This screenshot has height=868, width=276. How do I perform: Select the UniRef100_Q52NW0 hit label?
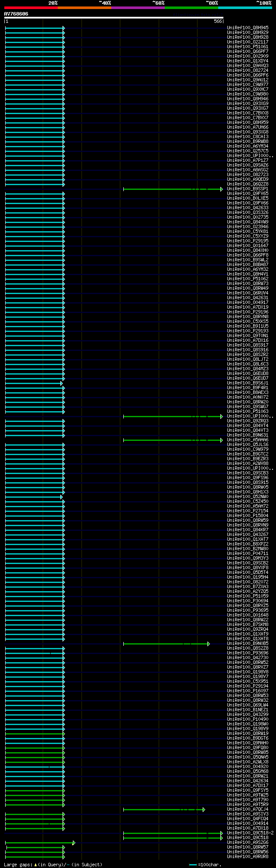point(248,497)
